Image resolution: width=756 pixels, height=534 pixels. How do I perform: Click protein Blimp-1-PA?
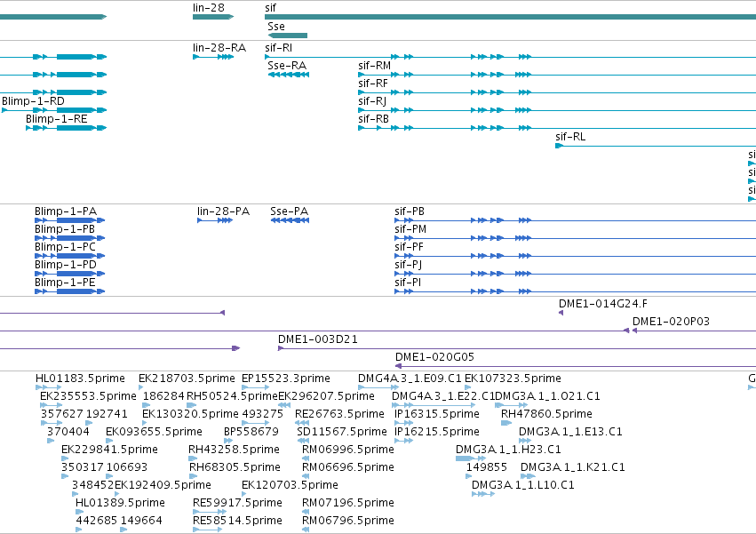click(x=66, y=211)
